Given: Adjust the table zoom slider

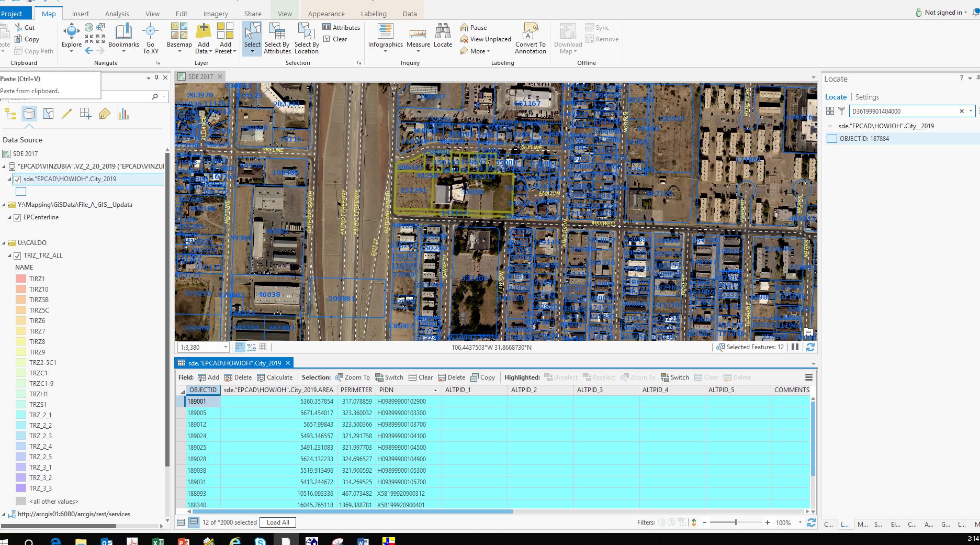Looking at the screenshot, I should 735,522.
